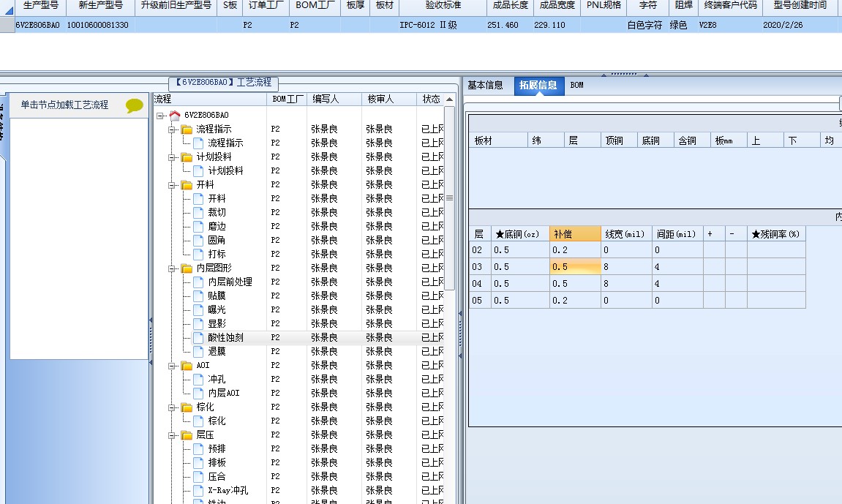Collapse the AOI folder node

[172, 366]
